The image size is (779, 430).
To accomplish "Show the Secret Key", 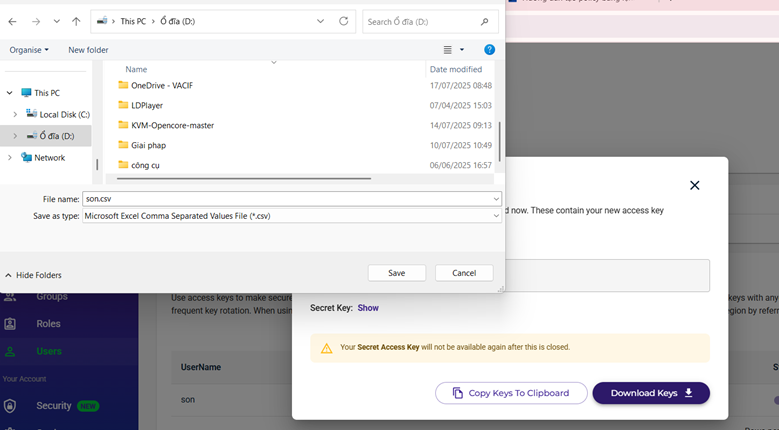I will pos(368,308).
